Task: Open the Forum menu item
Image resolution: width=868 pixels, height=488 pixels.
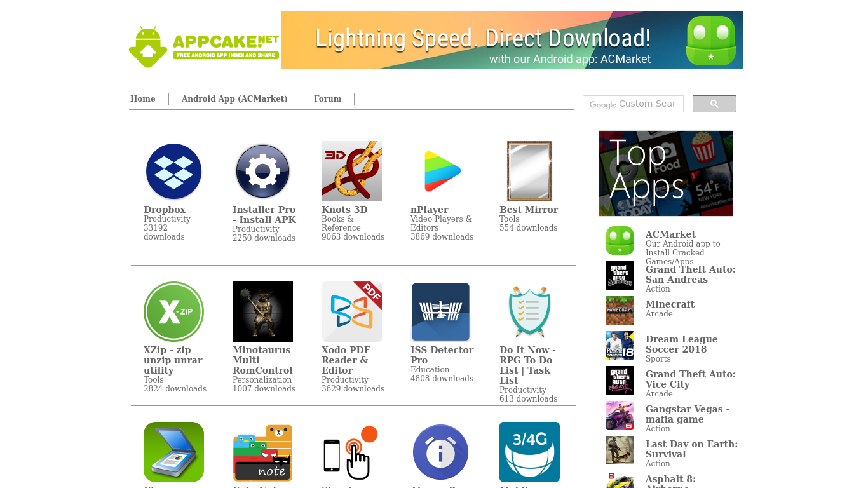Action: coord(327,99)
